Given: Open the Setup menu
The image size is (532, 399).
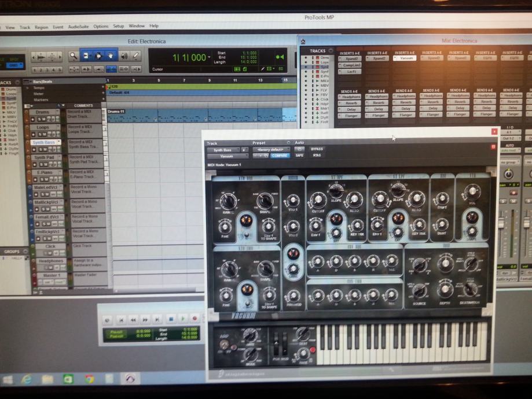Looking at the screenshot, I should pos(119,26).
